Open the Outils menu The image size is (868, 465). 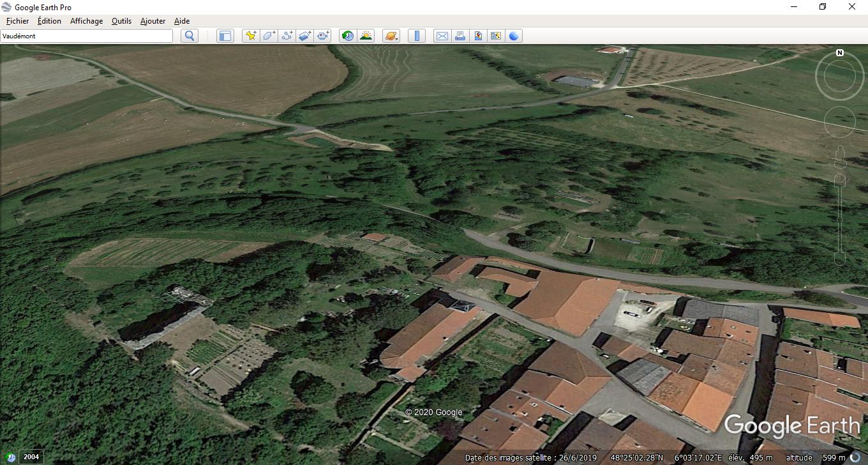click(121, 21)
